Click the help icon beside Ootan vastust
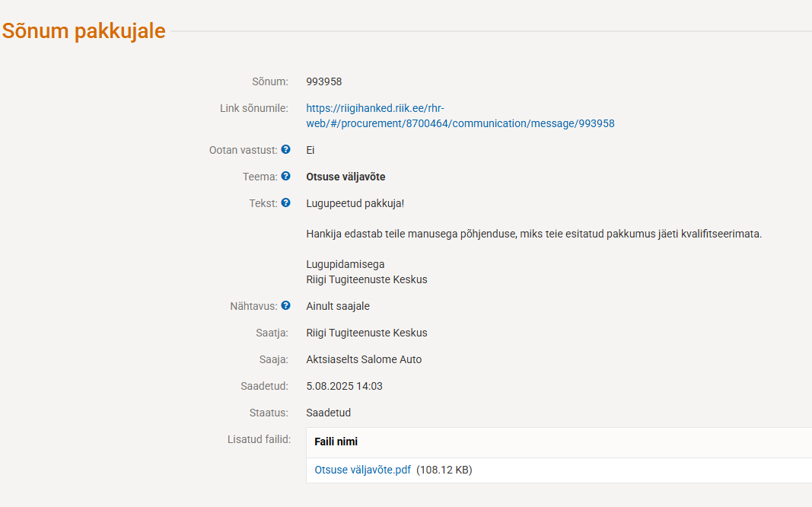This screenshot has height=507, width=812. (x=285, y=150)
